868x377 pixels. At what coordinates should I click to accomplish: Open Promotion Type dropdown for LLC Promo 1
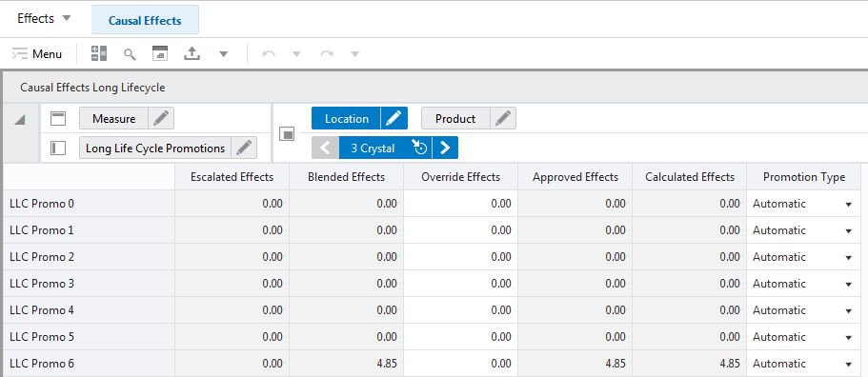click(x=849, y=231)
